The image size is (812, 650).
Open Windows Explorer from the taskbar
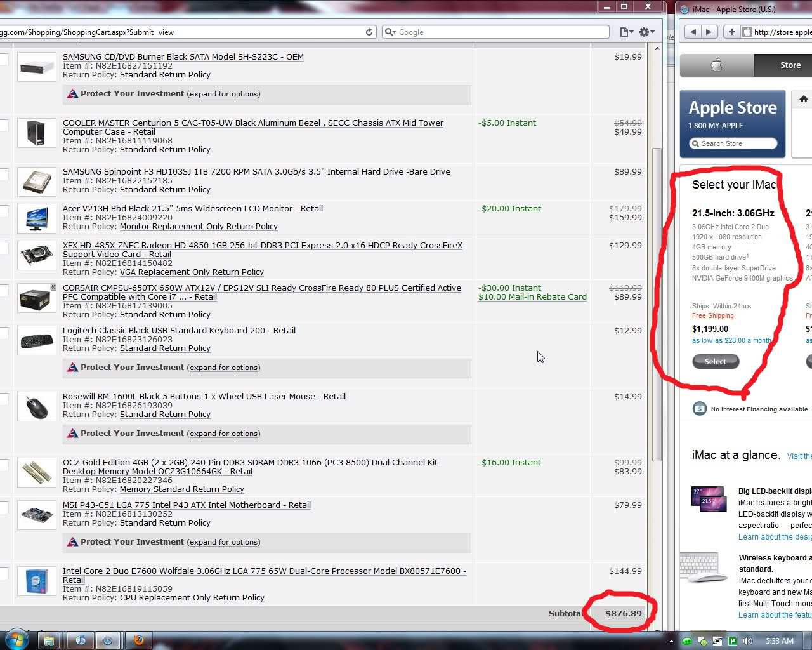pos(49,640)
